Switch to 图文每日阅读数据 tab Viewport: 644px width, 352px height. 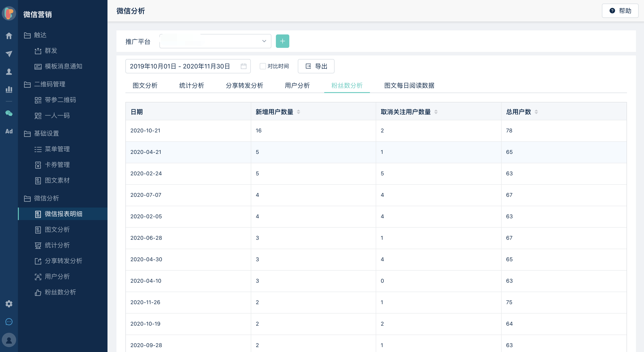click(x=409, y=85)
